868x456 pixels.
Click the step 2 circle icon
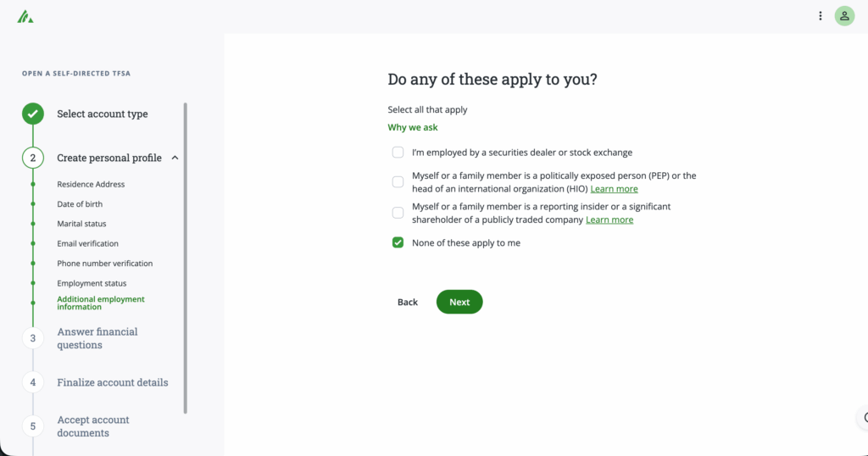(x=33, y=158)
